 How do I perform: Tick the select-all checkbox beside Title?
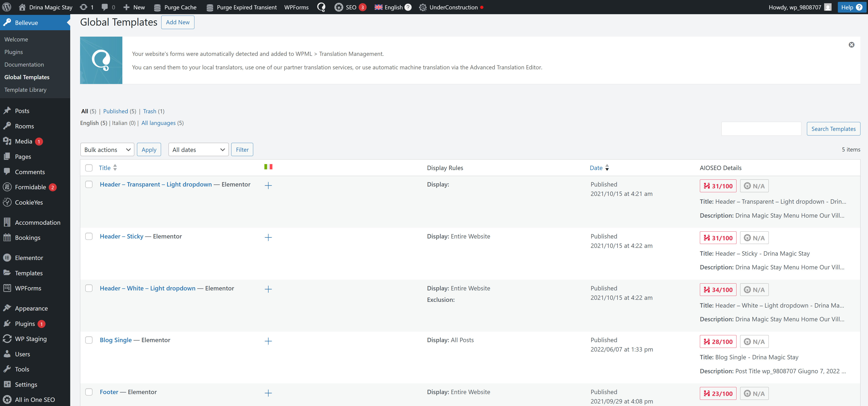[x=89, y=168]
